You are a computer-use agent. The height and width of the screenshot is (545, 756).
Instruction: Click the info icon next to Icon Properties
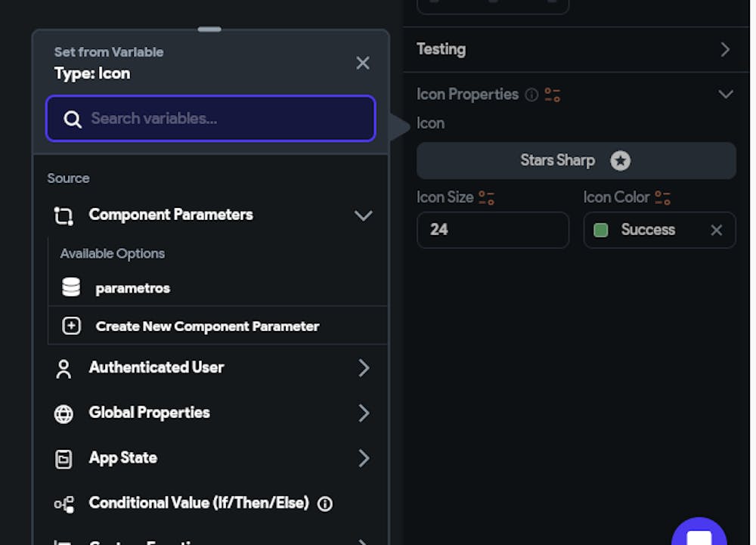coord(531,95)
